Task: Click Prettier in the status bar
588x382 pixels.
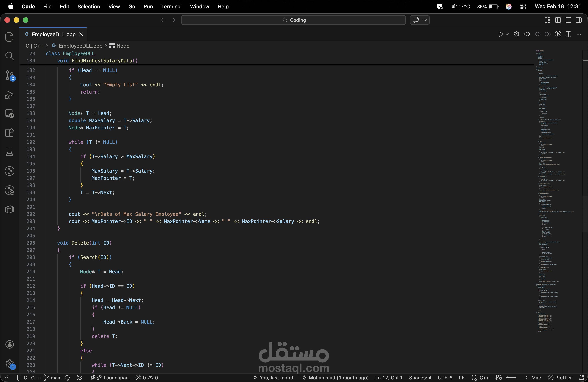Action: (560, 378)
